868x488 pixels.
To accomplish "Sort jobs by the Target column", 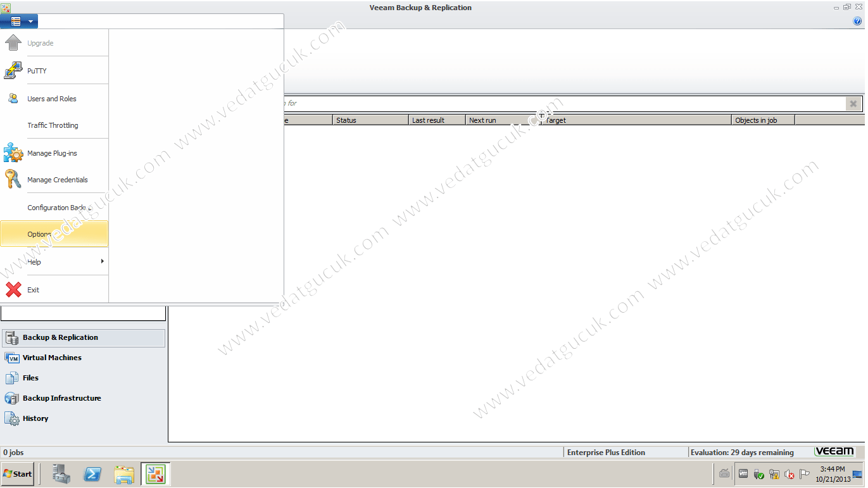I will (636, 120).
